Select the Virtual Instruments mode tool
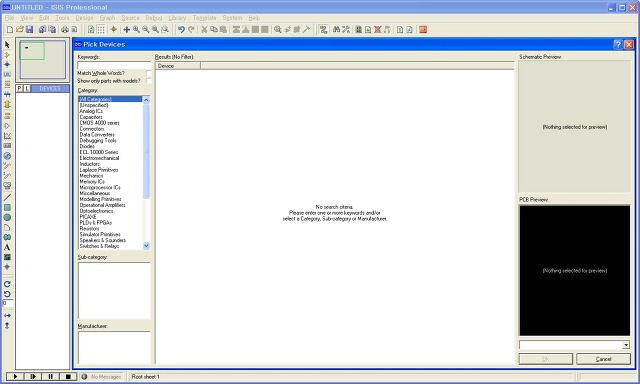This screenshot has height=384, width=640. 7,186
